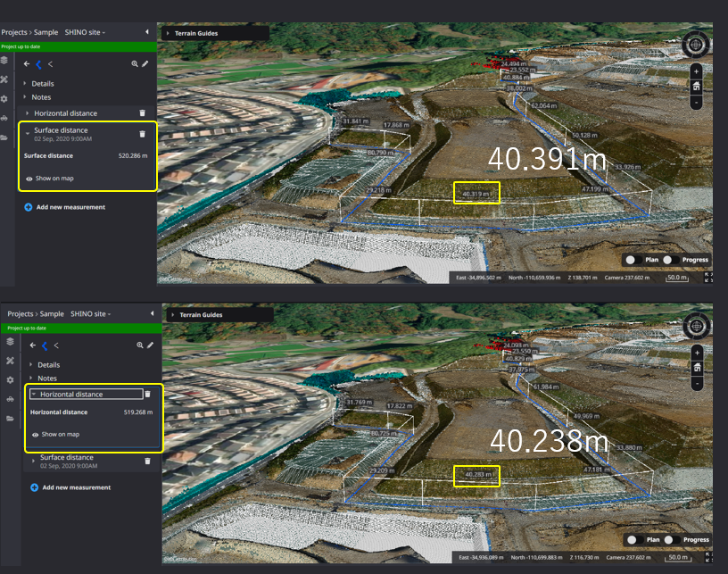Image resolution: width=728 pixels, height=574 pixels.
Task: Zoom in with plus button on top map
Action: coord(696,71)
